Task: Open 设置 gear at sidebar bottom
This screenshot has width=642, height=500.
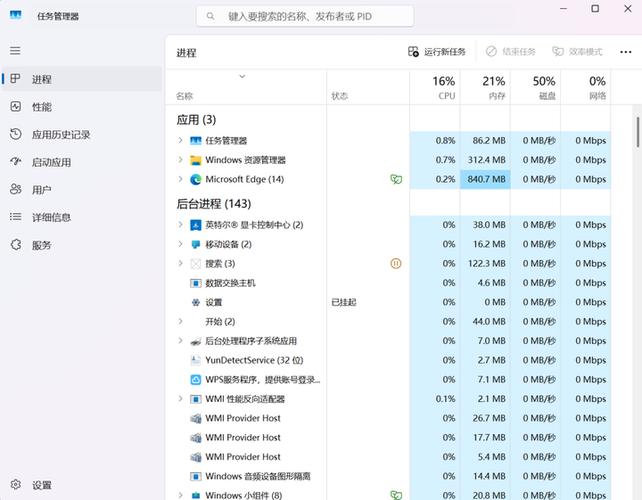Action: click(x=16, y=484)
